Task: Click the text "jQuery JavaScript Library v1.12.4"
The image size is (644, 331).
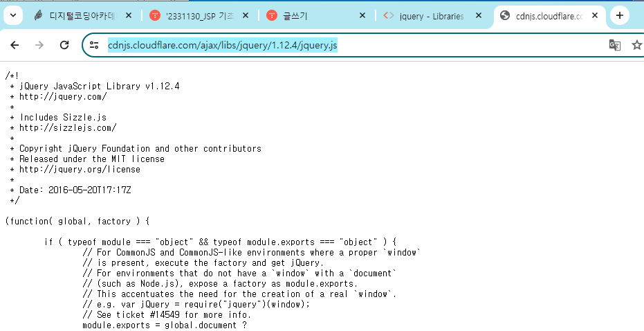Action: [100, 87]
